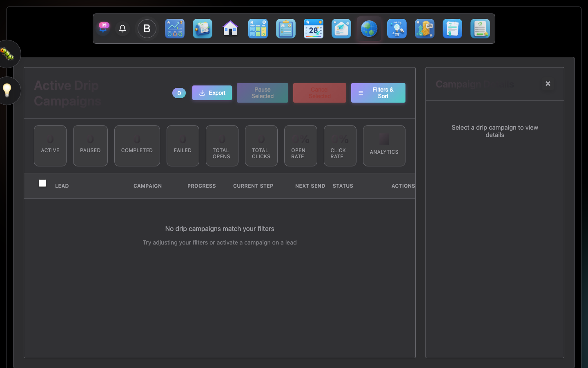Open the B profile avatar menu
This screenshot has width=588, height=368.
tap(147, 29)
